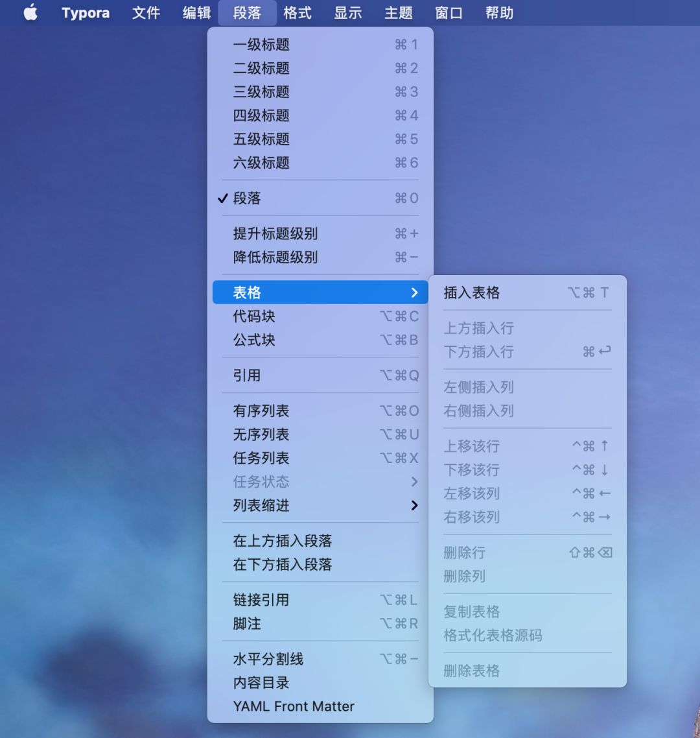Viewport: 700px width, 738px height.
Task: Apply 一级标题 heading style
Action: pos(320,45)
